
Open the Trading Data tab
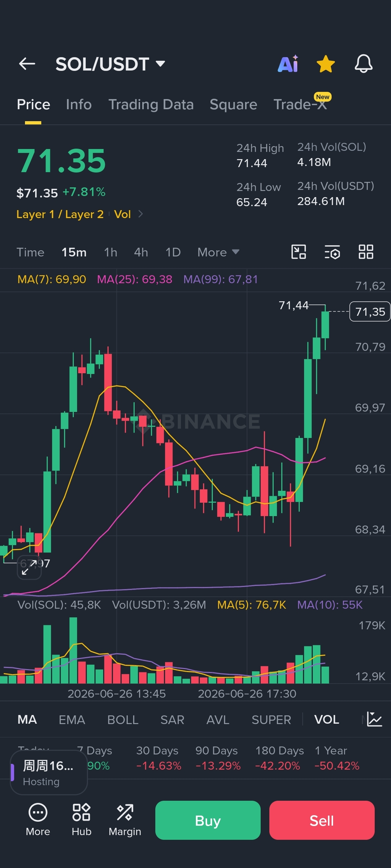coord(151,105)
